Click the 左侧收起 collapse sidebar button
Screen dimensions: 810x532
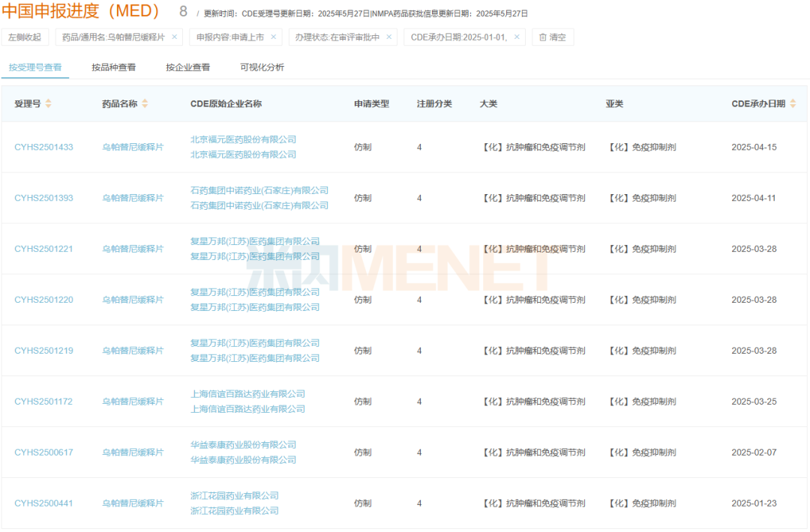click(x=25, y=37)
